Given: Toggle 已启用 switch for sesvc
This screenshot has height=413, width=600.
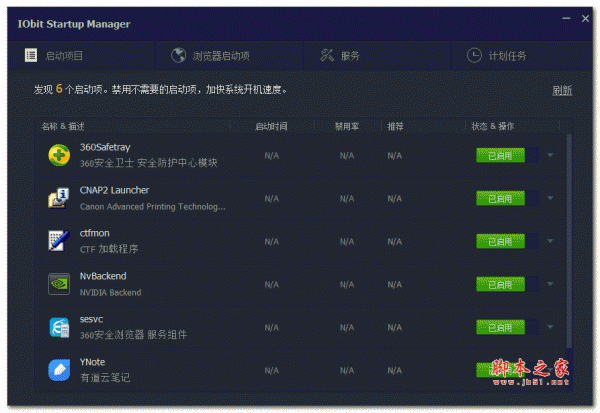Looking at the screenshot, I should pyautogui.click(x=507, y=327).
